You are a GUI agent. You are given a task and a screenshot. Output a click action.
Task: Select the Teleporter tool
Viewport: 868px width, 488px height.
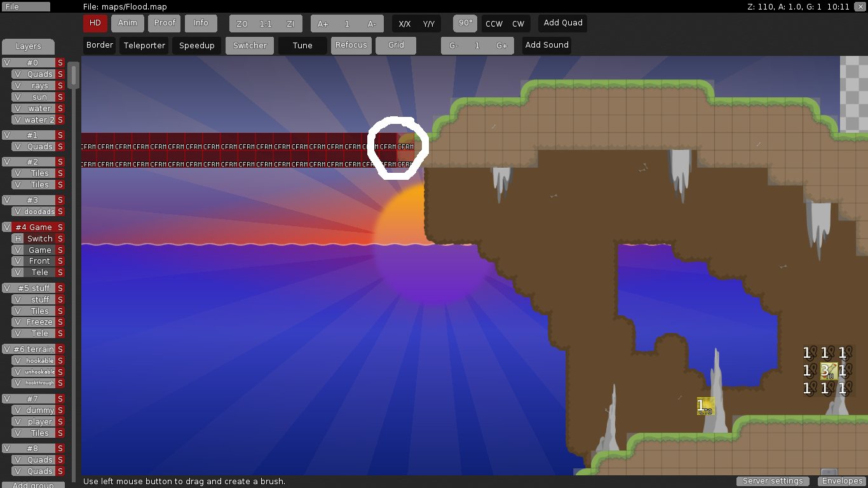pos(144,46)
